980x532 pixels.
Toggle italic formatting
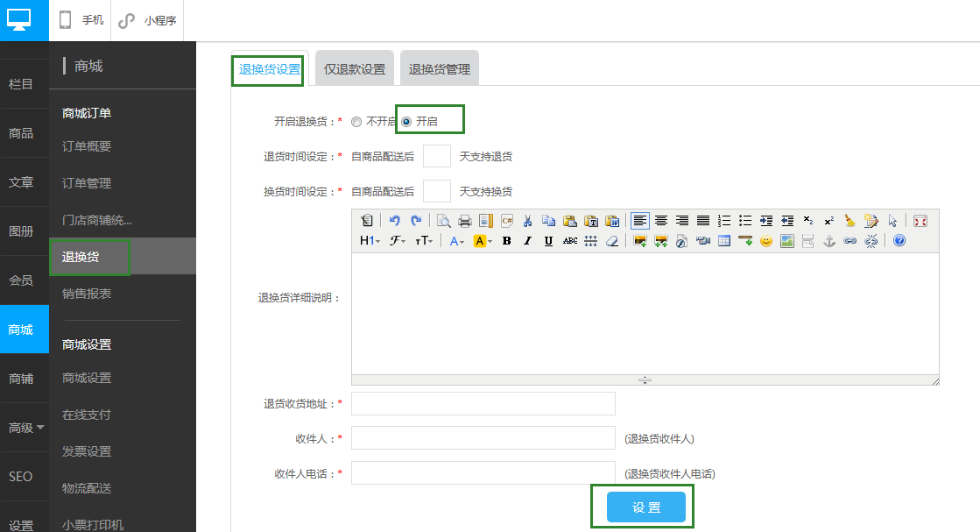(527, 241)
